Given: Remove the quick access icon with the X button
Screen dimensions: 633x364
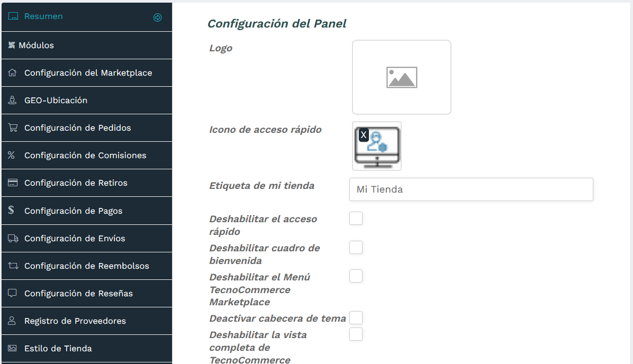Looking at the screenshot, I should [363, 135].
